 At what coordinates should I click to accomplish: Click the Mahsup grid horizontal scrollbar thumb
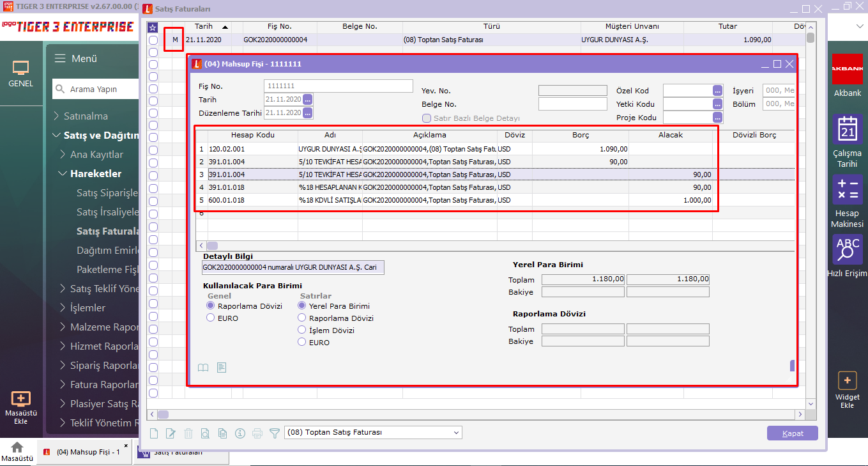(212, 245)
